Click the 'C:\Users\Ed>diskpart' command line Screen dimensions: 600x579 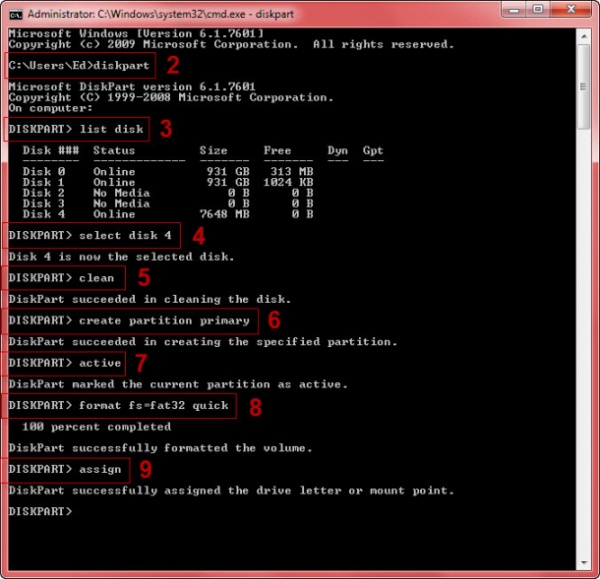(x=79, y=65)
